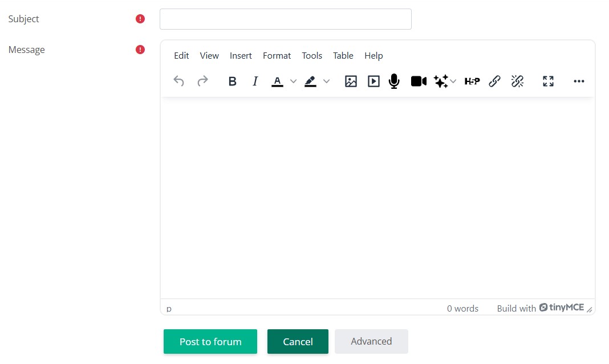Click the Post to forum button
The height and width of the screenshot is (364, 609).
tap(210, 342)
